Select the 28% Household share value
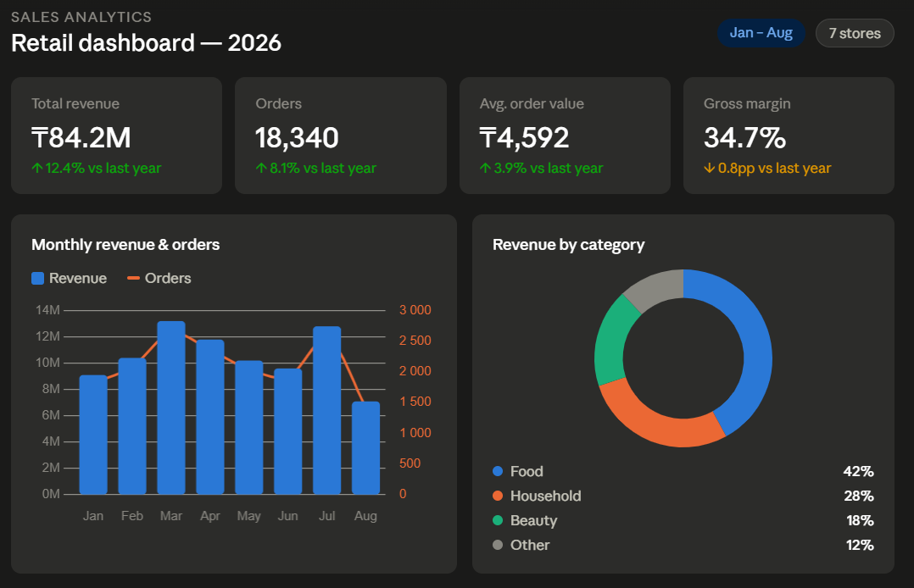The width and height of the screenshot is (914, 588). (x=859, y=496)
